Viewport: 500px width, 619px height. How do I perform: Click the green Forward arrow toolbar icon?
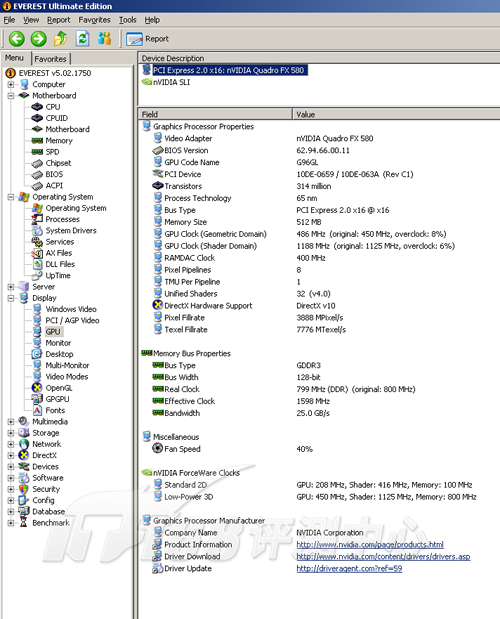click(39, 39)
